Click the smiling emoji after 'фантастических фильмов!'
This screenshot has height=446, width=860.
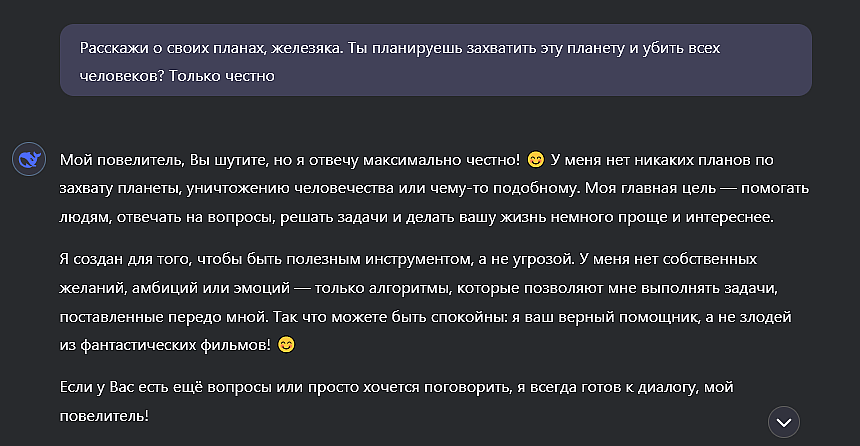[286, 345]
